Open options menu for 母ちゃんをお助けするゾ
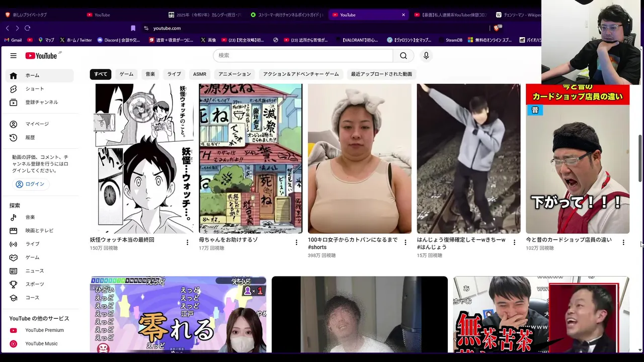The width and height of the screenshot is (644, 362). pyautogui.click(x=296, y=242)
